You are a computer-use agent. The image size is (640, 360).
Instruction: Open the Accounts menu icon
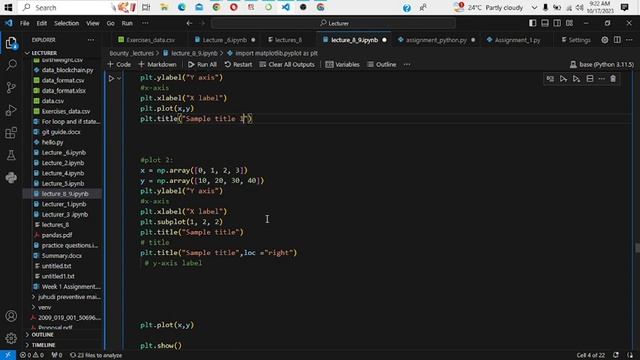tap(11, 316)
